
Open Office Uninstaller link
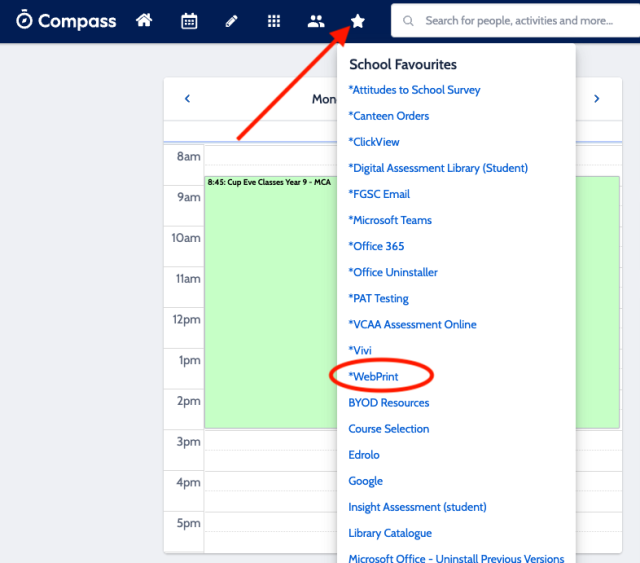click(x=393, y=272)
